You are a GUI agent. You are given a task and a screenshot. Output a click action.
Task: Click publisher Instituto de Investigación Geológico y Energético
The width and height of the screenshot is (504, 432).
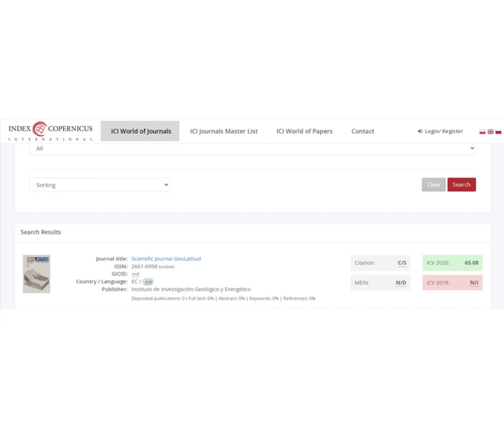191,289
